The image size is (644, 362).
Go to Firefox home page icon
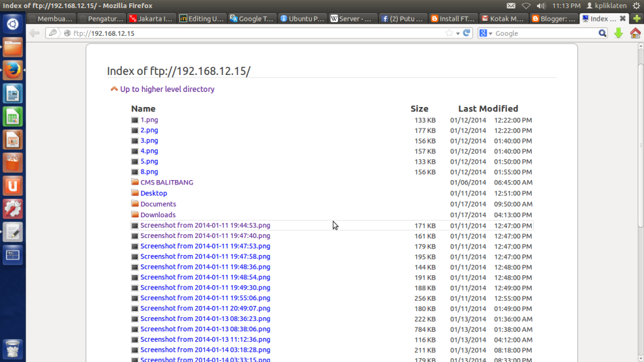635,33
